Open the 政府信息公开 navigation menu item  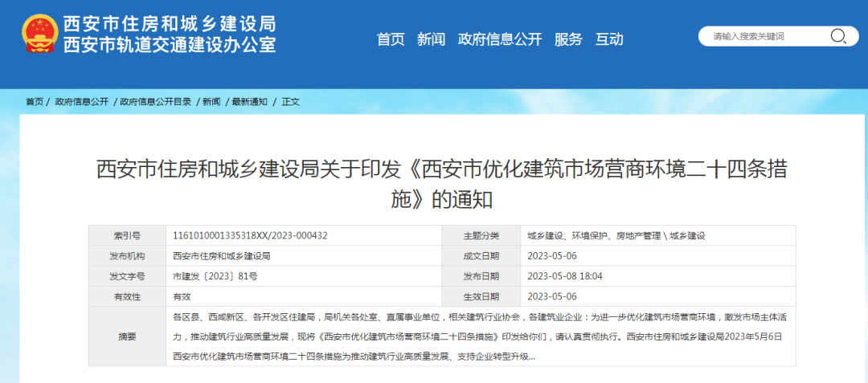(500, 39)
